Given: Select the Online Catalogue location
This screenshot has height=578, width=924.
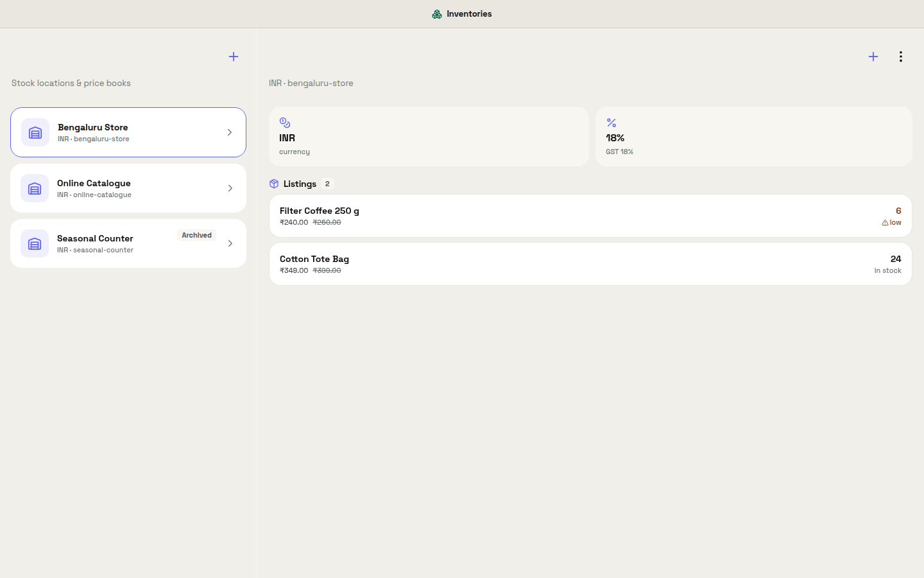Looking at the screenshot, I should 128,188.
